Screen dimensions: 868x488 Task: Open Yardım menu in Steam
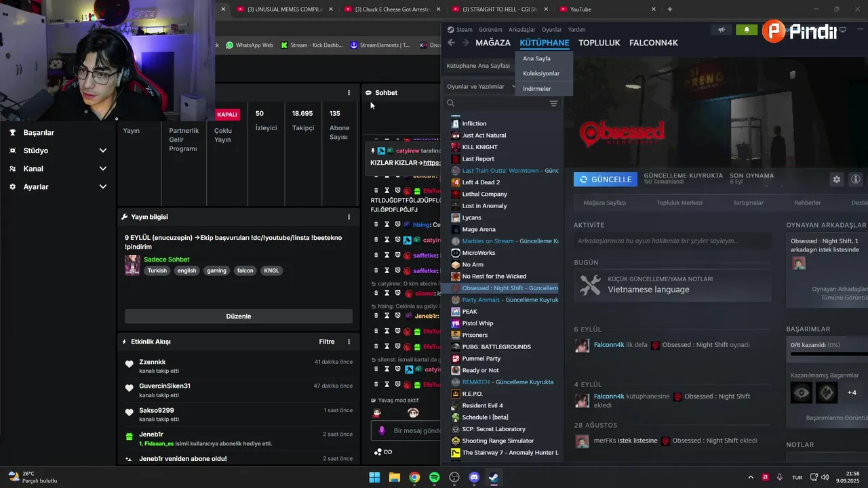576,30
